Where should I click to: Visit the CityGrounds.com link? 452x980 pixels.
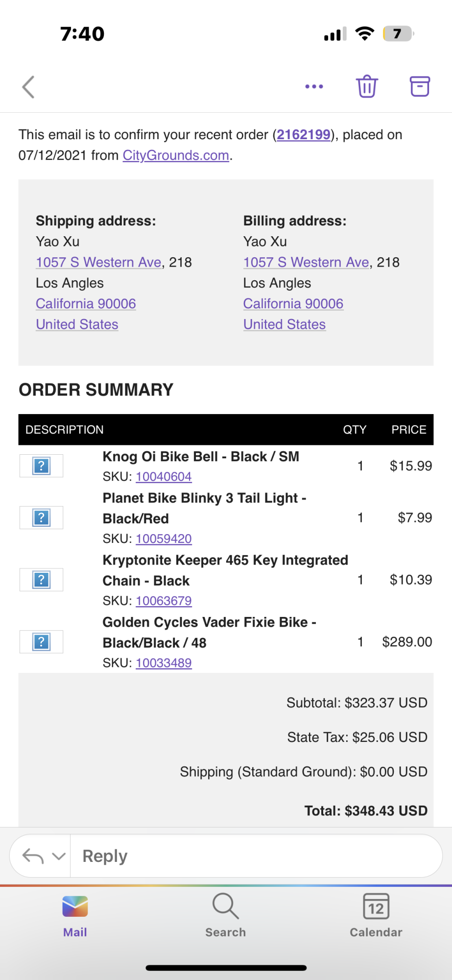[176, 155]
